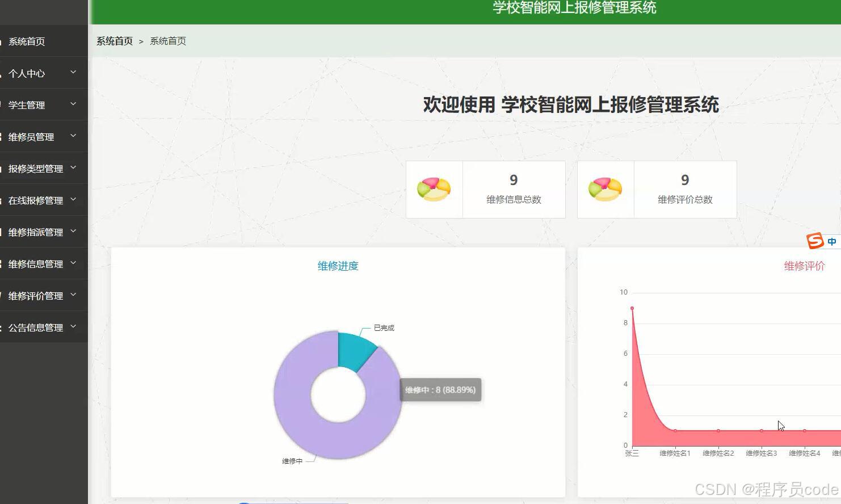Click the 学校智能网上报修管理系统 header title
841x504 pixels.
574,8
